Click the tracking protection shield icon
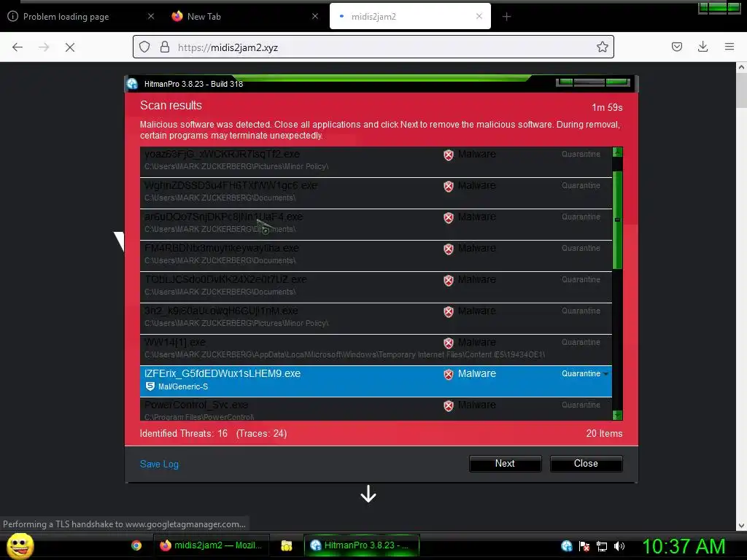 (x=144, y=47)
